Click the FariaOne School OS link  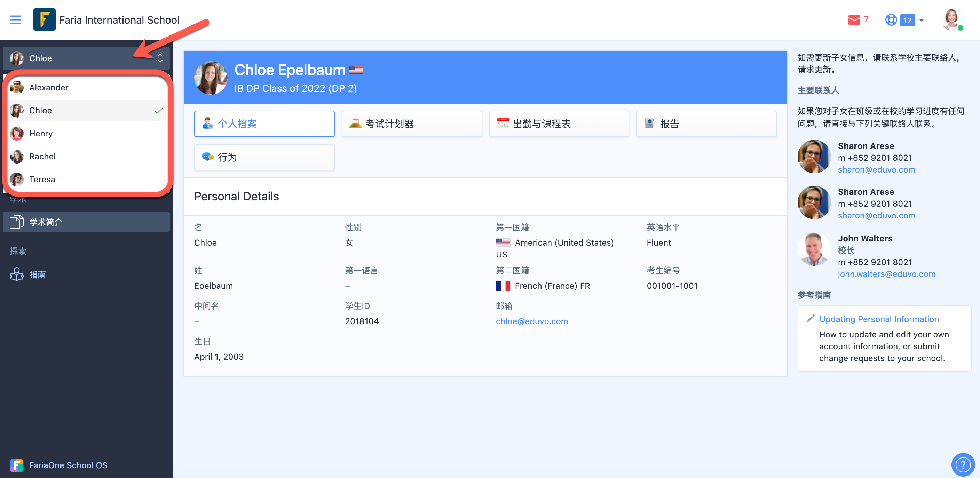[x=68, y=465]
